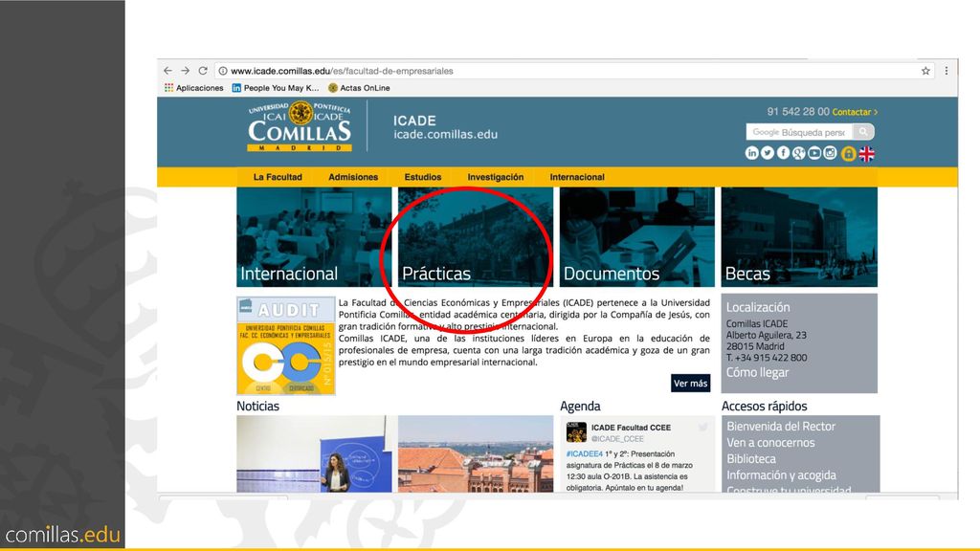
Task: Click the ICADE_CCEE avatar in Agenda
Action: coord(576,432)
